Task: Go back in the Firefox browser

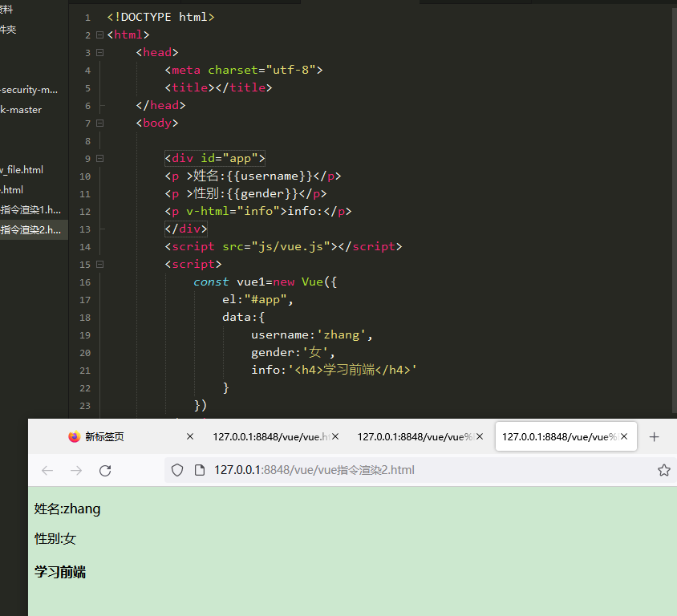Action: (x=47, y=470)
